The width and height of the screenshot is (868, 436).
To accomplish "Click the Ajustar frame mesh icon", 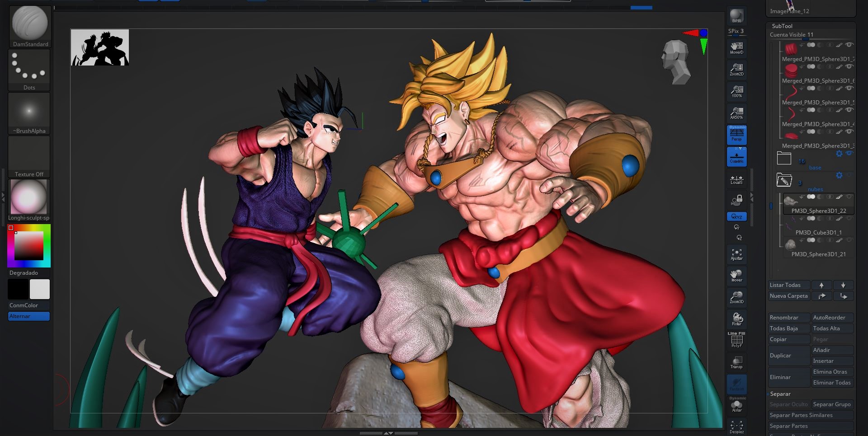I will point(737,254).
